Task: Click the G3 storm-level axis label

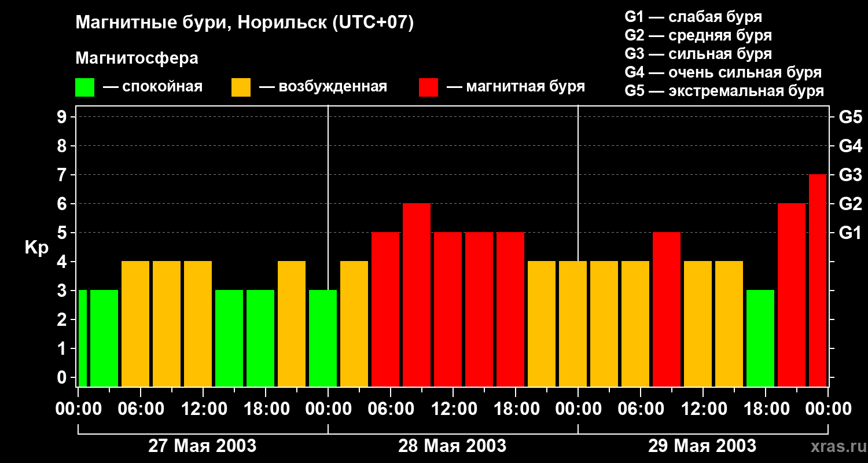Action: click(x=850, y=175)
